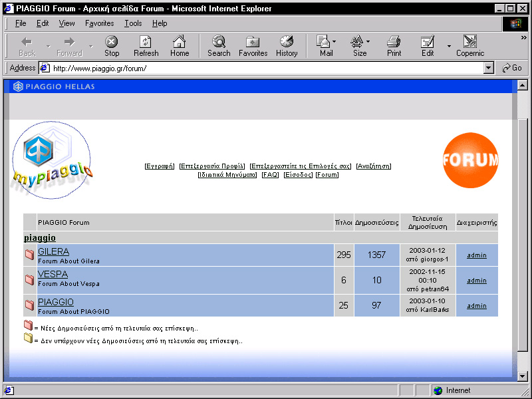This screenshot has width=532, height=399.
Task: Open the PIAGGIO forum link
Action: coord(56,302)
